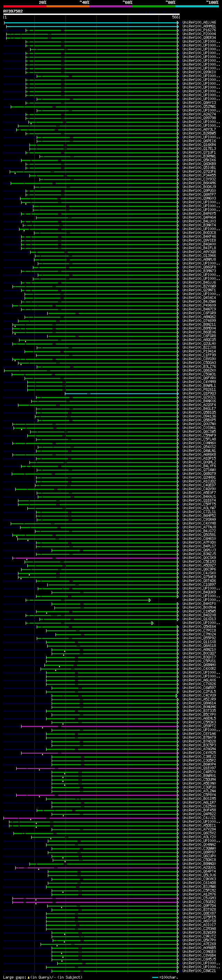The height and width of the screenshot is (980, 222).
Task: Open hit UniRef100_C5MAF9
Action: 199,435
